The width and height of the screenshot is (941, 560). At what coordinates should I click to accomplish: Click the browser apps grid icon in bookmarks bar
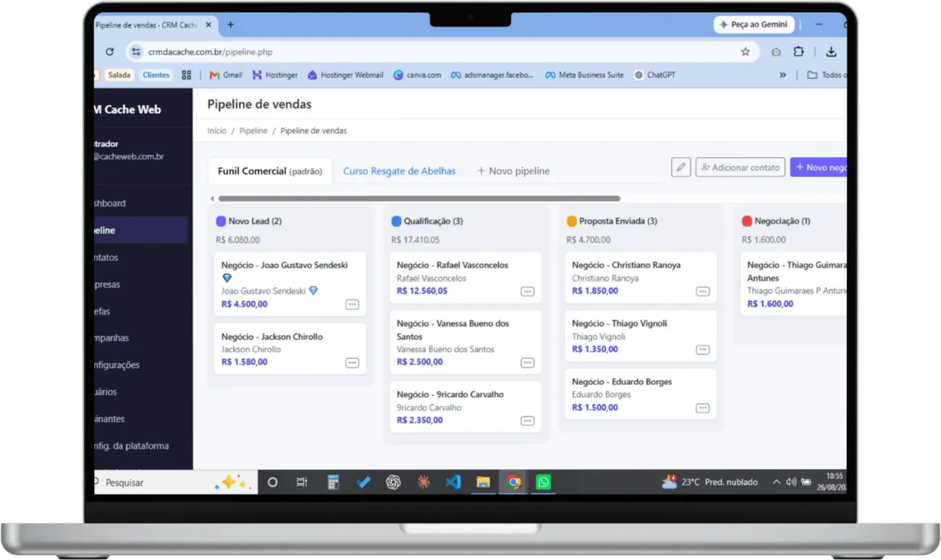(x=187, y=75)
